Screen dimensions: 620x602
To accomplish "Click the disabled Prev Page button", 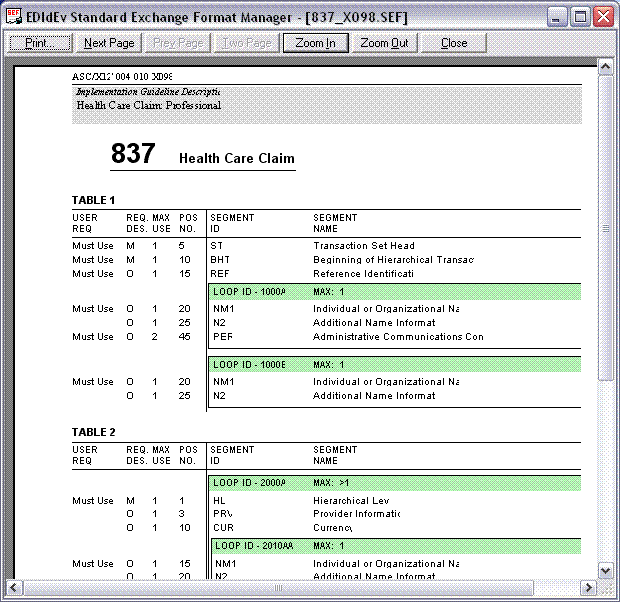I will coord(178,43).
